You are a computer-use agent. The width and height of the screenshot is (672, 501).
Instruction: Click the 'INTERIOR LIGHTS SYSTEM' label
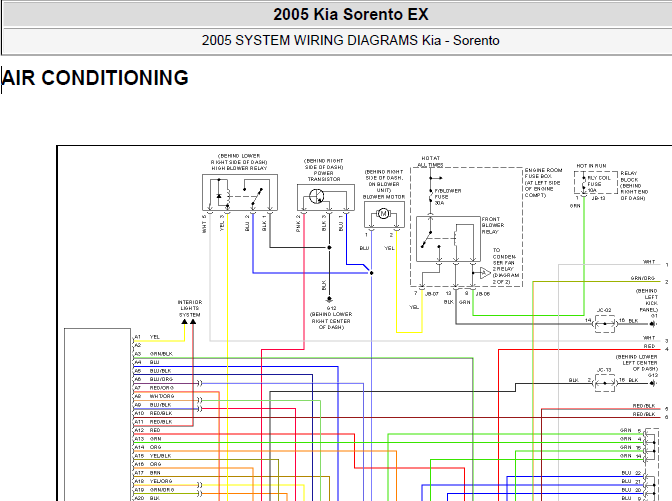[190, 309]
